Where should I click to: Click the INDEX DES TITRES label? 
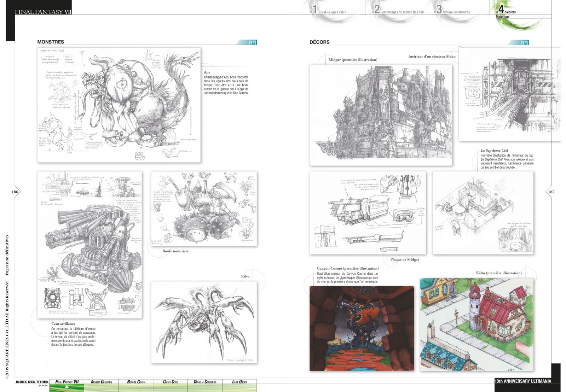click(x=32, y=382)
